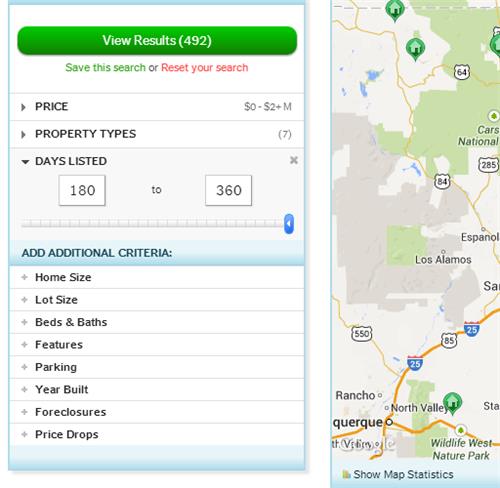Add the Year Built criteria
This screenshot has width=500, height=488.
click(157, 390)
